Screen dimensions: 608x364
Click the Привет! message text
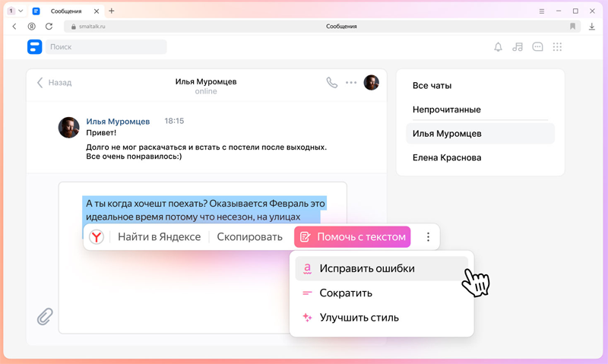[101, 132]
